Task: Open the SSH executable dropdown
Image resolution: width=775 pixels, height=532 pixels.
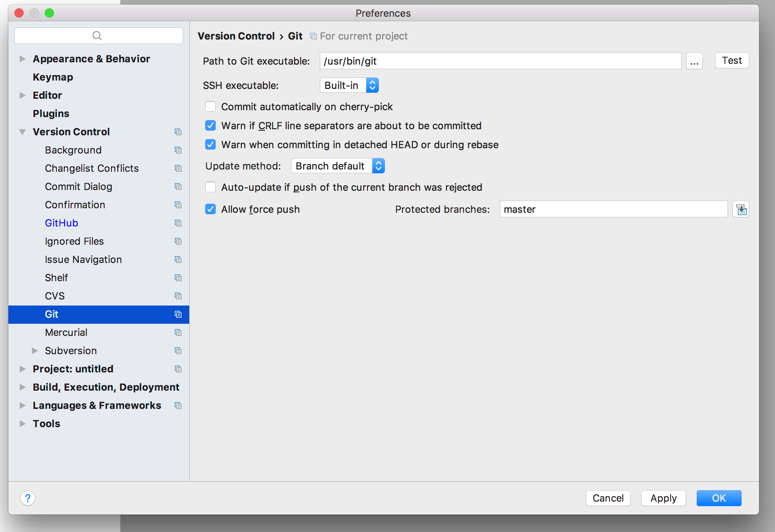Action: coord(349,85)
